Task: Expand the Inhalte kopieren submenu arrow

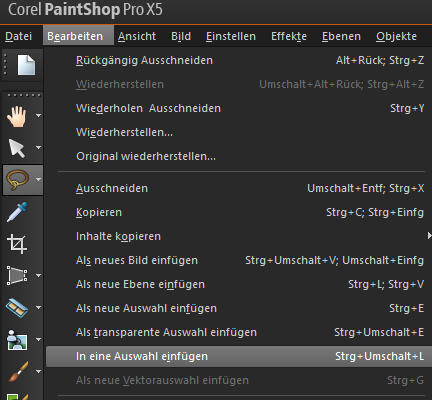Action: [429, 236]
